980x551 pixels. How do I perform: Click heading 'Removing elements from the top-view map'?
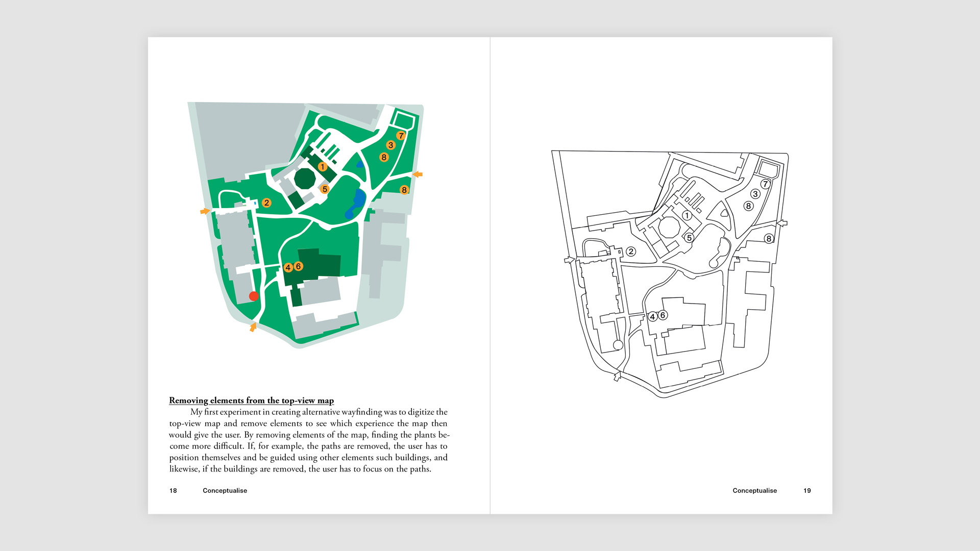(251, 400)
